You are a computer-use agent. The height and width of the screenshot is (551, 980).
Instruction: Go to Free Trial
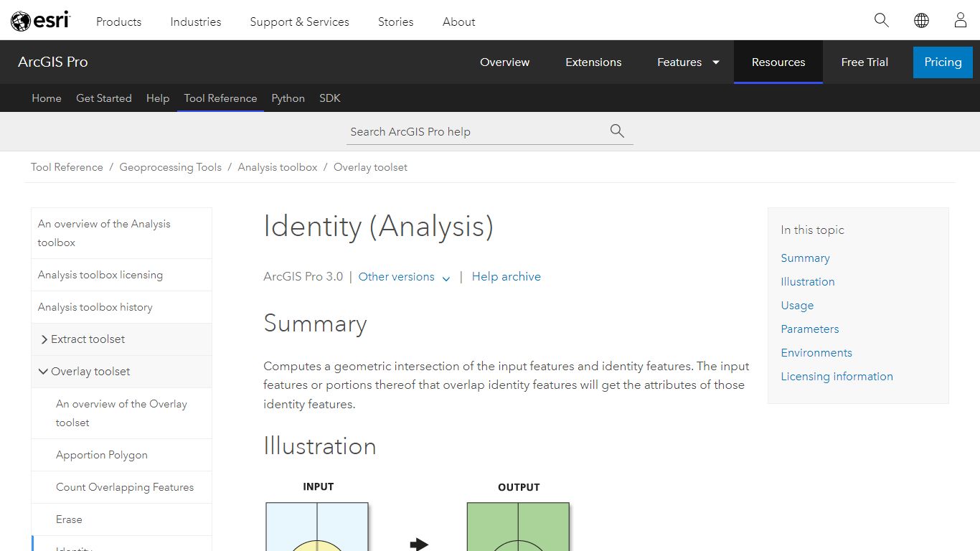(x=864, y=62)
